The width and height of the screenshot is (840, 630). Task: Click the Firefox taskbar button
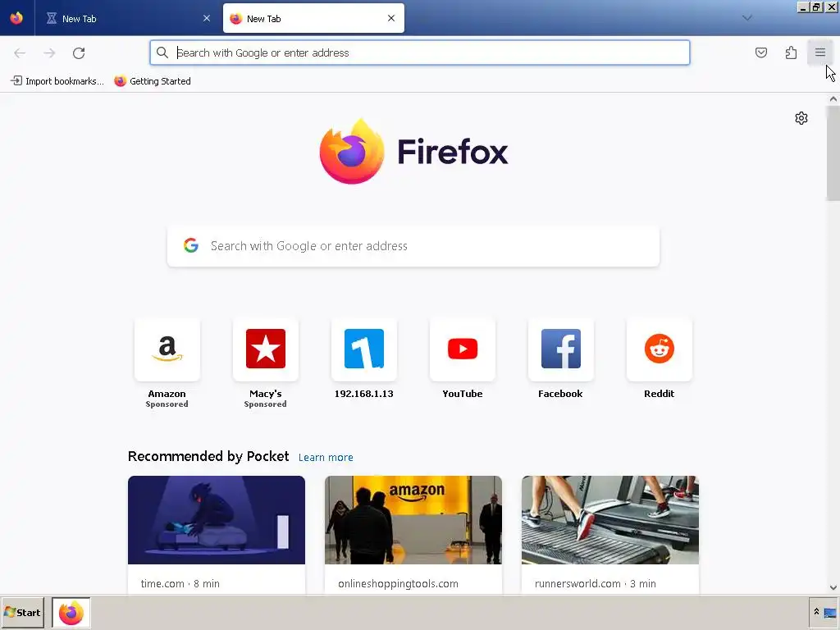71,613
